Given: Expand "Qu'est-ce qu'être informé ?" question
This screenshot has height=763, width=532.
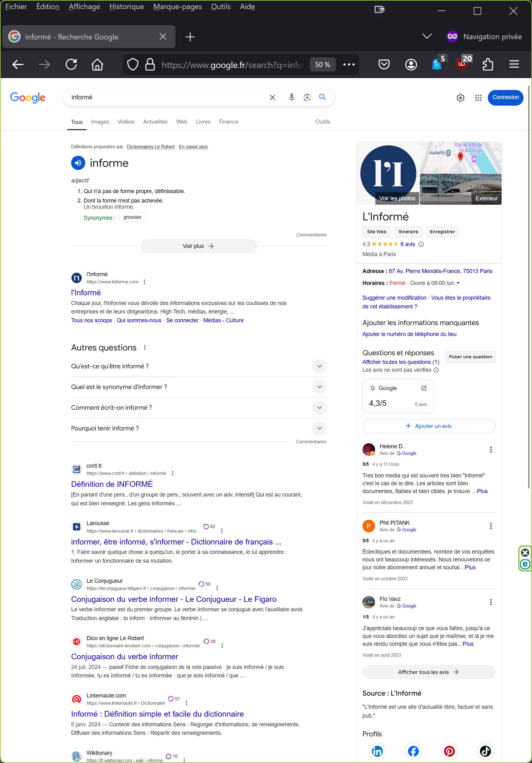Looking at the screenshot, I should (x=319, y=366).
